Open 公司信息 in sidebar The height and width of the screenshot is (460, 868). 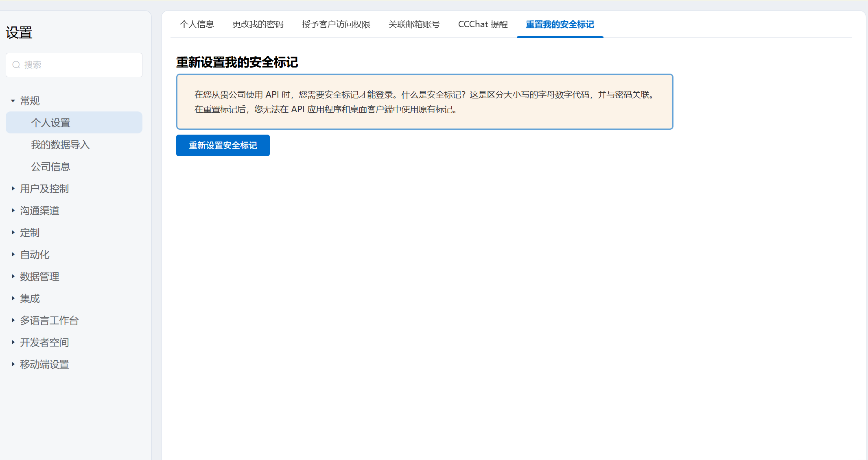click(51, 167)
